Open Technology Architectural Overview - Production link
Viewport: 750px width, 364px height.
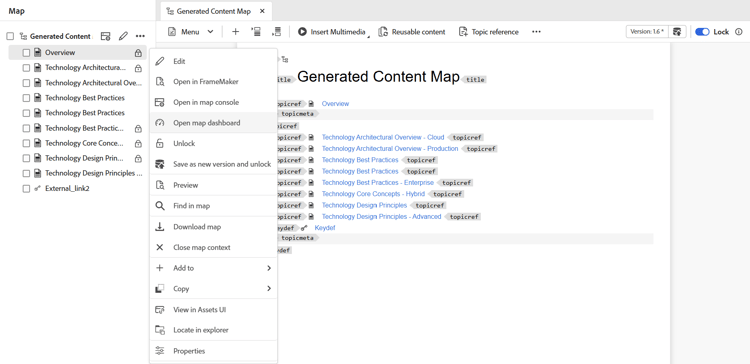point(390,149)
